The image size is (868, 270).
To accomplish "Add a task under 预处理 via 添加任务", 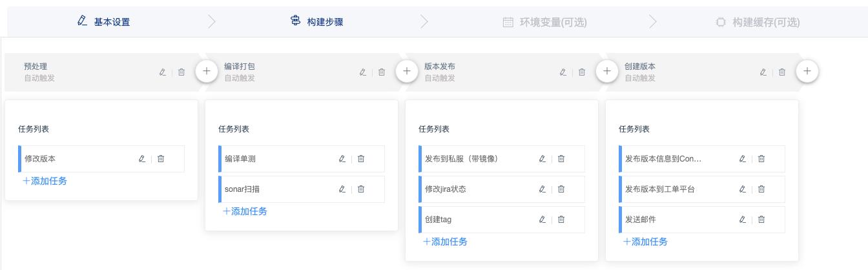I will coord(45,181).
